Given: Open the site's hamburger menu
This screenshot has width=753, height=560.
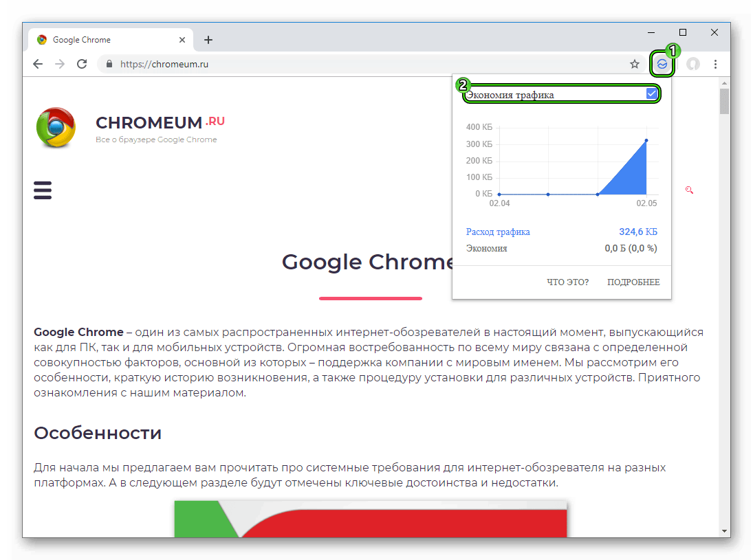Looking at the screenshot, I should [43, 190].
